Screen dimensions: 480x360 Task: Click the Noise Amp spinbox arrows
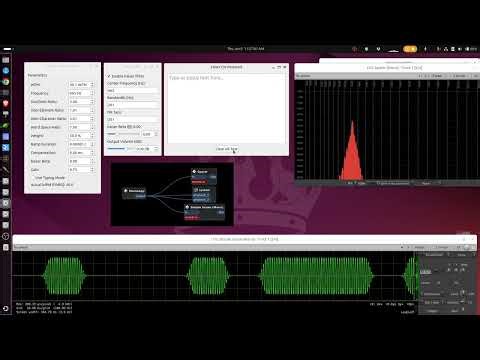click(x=92, y=161)
